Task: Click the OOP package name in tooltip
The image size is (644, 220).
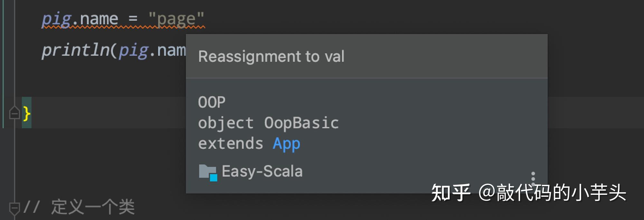Action: (x=212, y=102)
